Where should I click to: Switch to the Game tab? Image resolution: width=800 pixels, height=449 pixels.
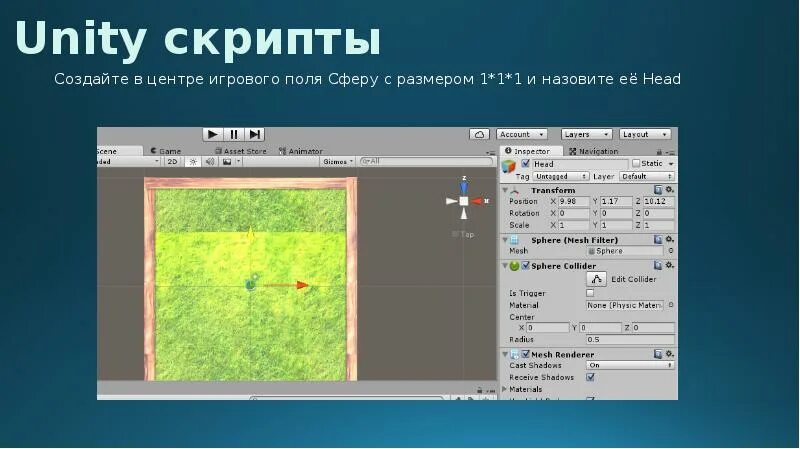166,151
